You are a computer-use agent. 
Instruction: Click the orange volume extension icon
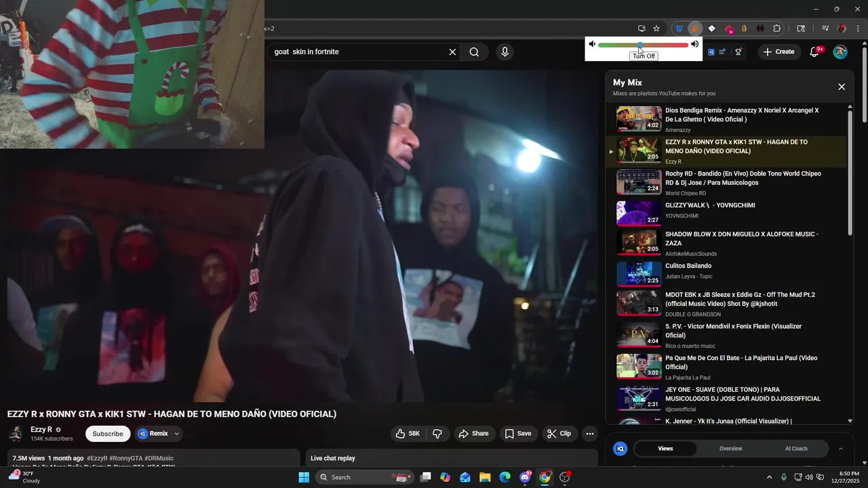click(695, 28)
